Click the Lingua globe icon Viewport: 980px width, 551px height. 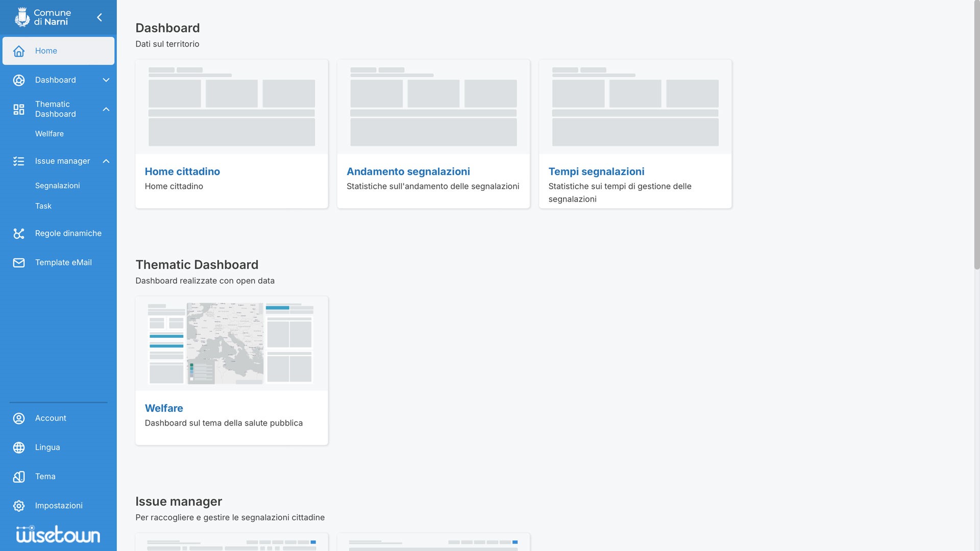pos(19,447)
